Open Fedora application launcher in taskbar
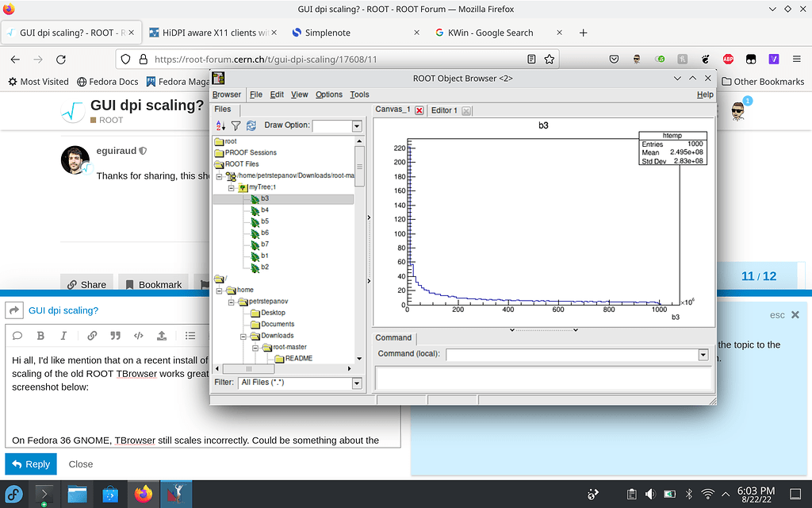The width and height of the screenshot is (812, 508). 14,494
